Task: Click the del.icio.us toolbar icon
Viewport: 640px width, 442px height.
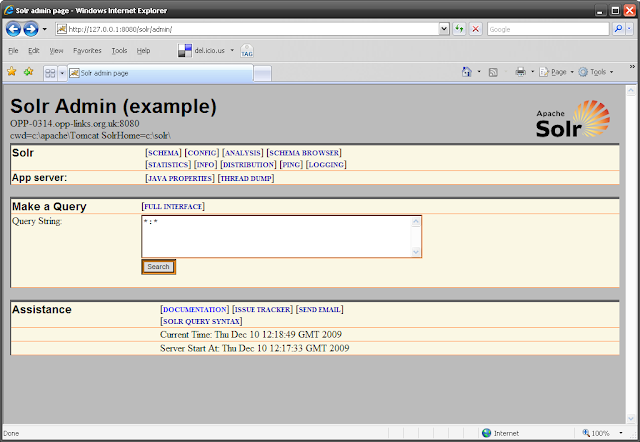Action: (x=184, y=51)
